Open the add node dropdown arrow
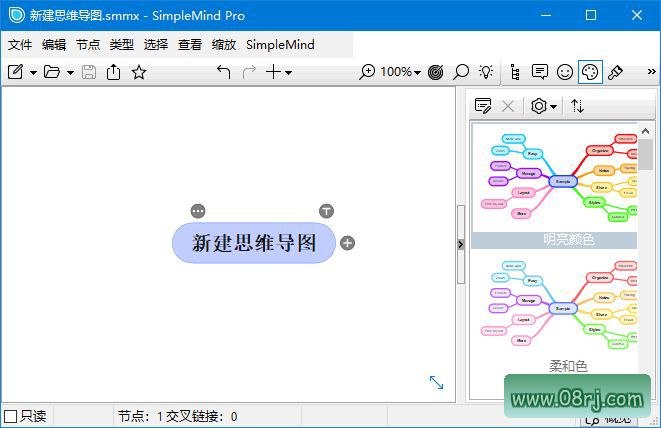661x428 pixels. click(288, 73)
